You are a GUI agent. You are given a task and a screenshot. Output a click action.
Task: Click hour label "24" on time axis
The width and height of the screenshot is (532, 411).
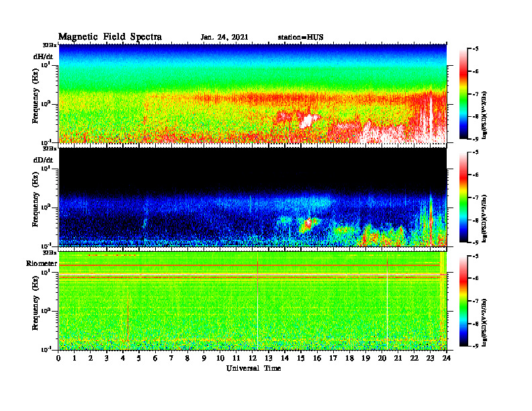447,358
